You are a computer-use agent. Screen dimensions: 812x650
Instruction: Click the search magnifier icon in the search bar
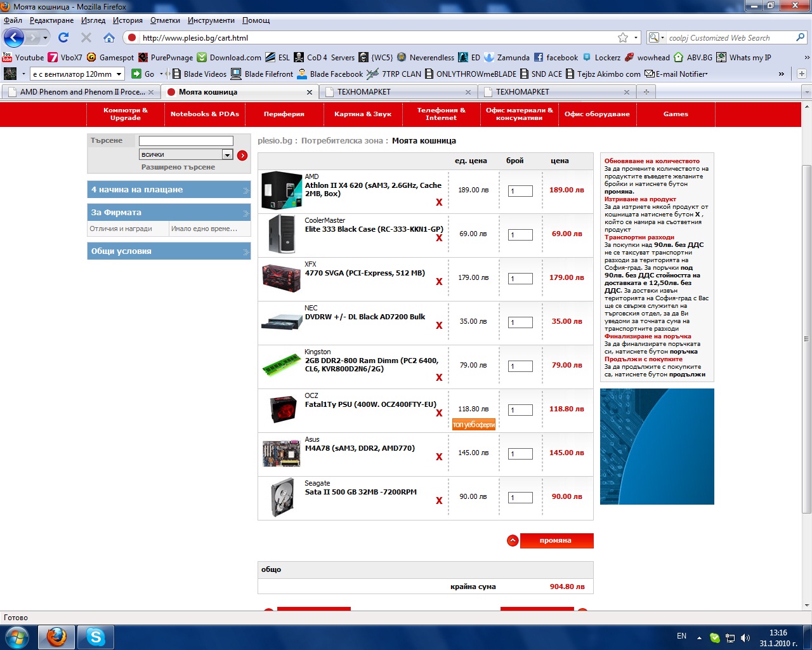point(800,37)
